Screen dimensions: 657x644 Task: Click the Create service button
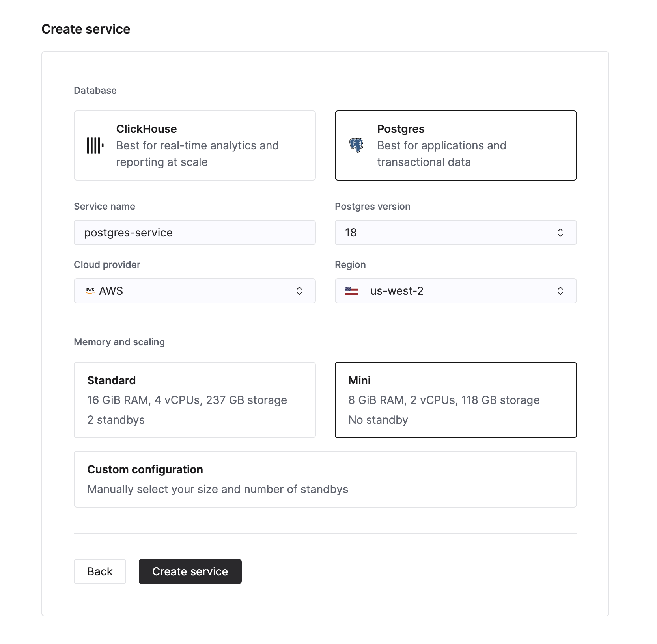[x=190, y=571]
